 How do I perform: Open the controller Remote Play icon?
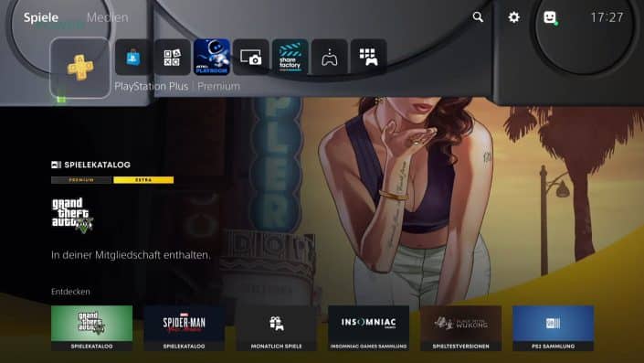click(x=330, y=57)
